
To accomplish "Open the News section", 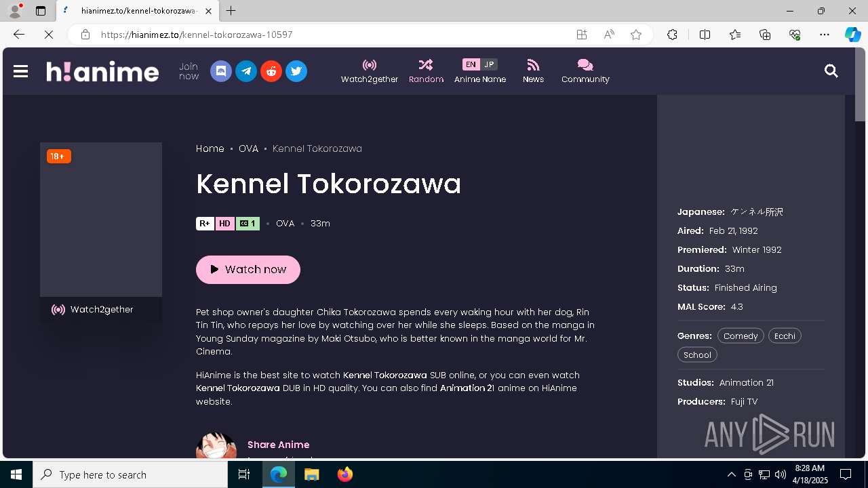I will click(533, 71).
